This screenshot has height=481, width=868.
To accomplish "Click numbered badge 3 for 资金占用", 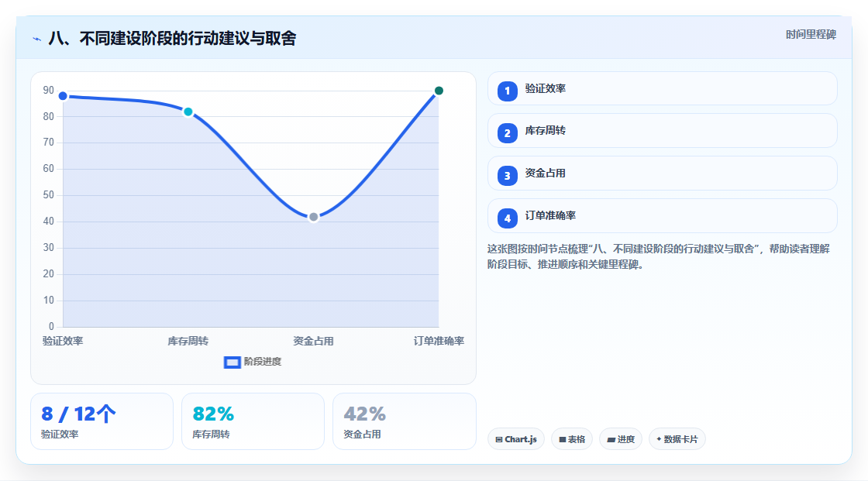I will click(507, 176).
